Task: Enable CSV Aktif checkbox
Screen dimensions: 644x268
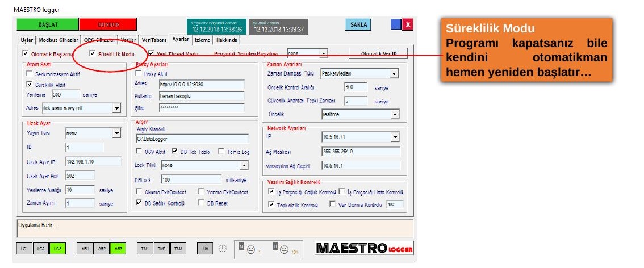Action: point(139,152)
